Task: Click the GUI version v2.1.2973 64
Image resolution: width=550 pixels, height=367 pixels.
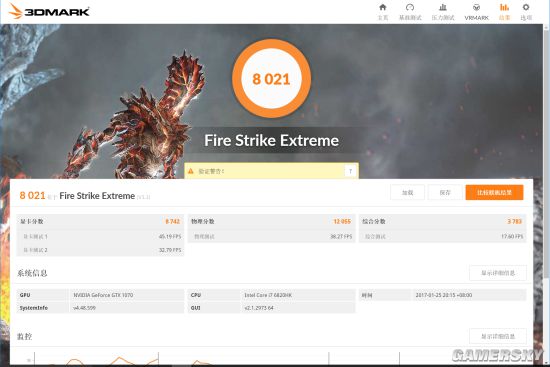Action: point(259,308)
